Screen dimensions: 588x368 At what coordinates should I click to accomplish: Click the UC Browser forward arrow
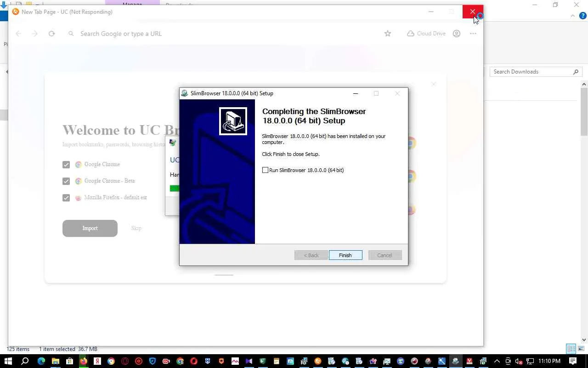34,34
